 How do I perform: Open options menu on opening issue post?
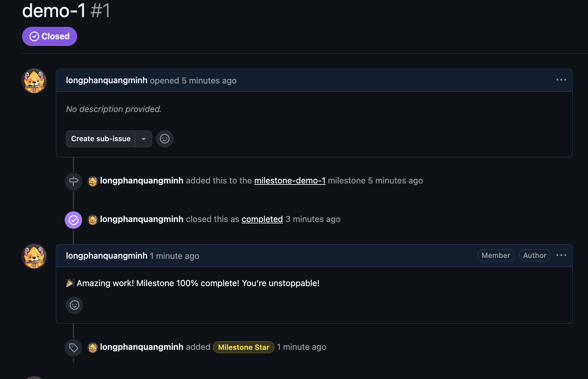pos(561,80)
